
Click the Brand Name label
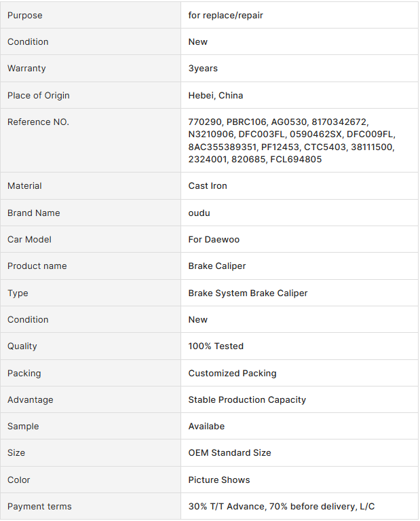(x=33, y=213)
